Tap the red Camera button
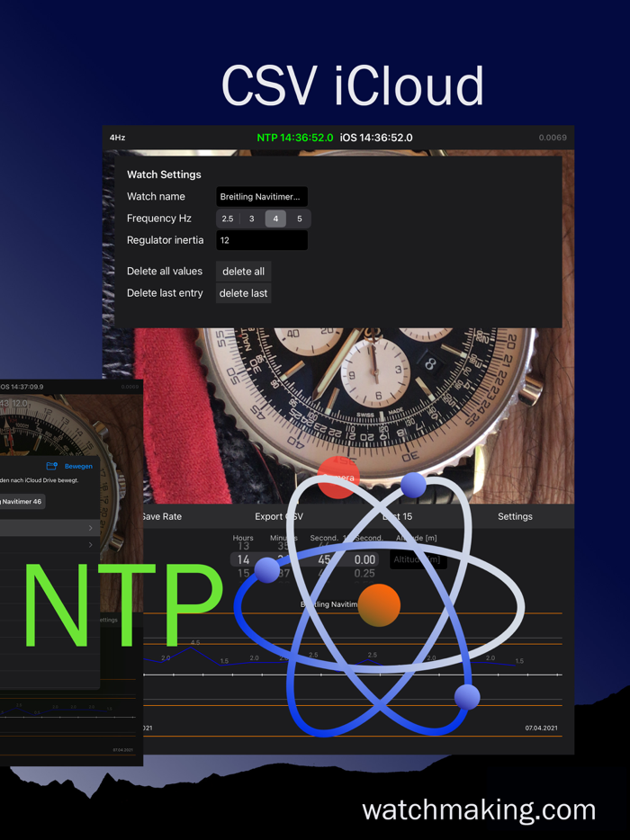 click(338, 477)
